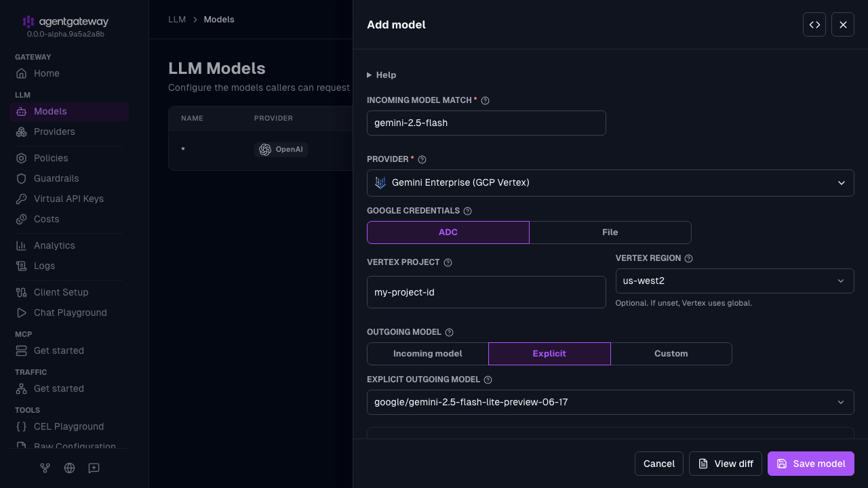Go to Providers in sidebar
868x488 pixels.
click(69, 131)
